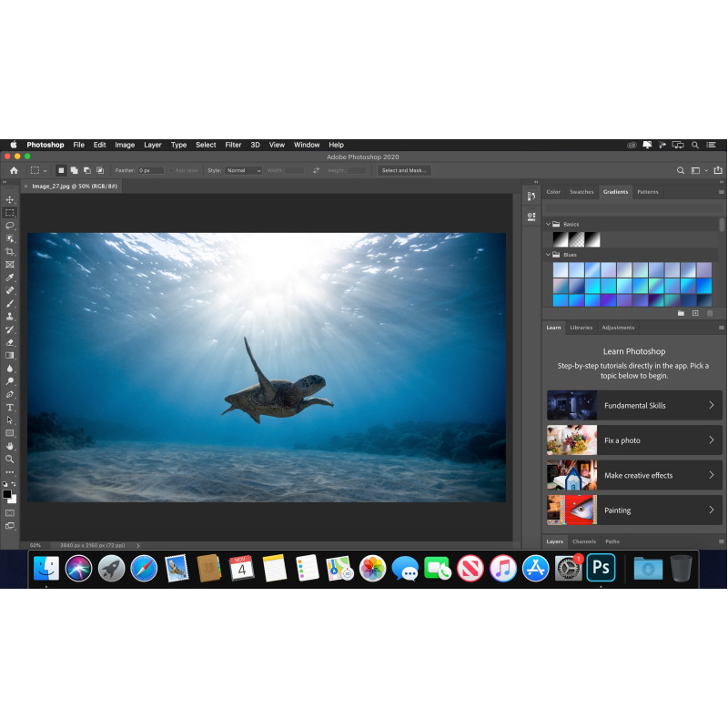The height and width of the screenshot is (728, 728).
Task: Activate the Zoom tool in toolbar
Action: (x=10, y=459)
